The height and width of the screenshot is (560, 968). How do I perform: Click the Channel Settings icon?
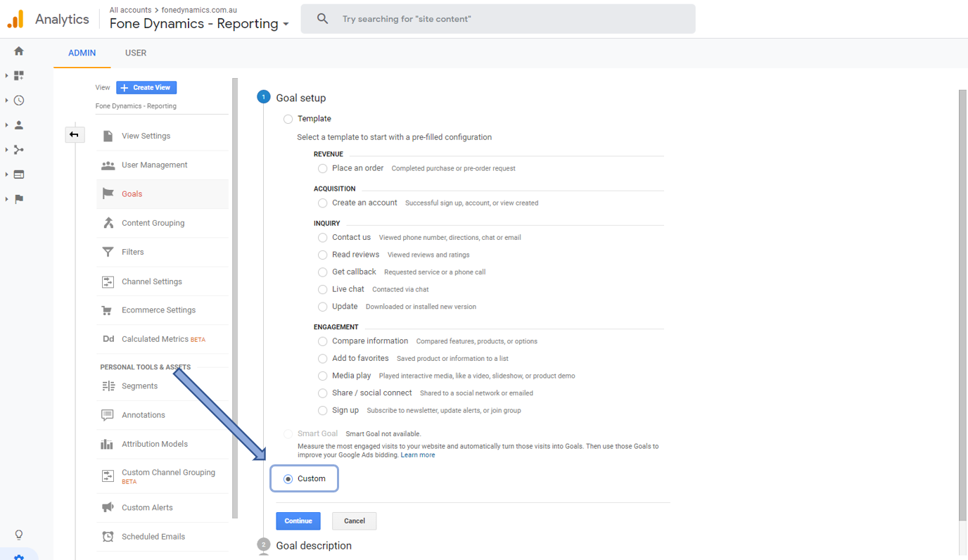tap(108, 281)
